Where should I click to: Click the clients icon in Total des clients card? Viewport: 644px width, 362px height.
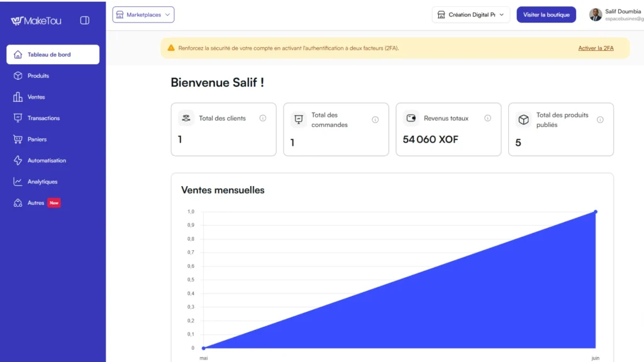click(186, 118)
